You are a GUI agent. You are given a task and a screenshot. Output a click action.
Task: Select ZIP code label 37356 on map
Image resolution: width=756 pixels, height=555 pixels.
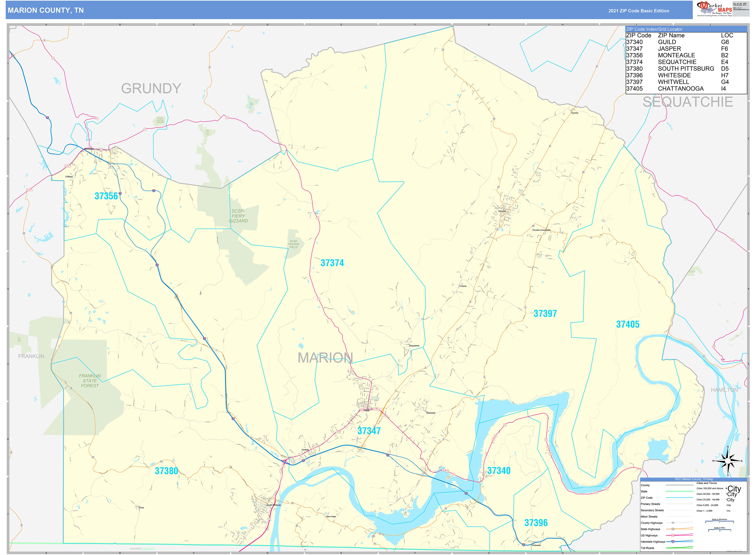106,196
